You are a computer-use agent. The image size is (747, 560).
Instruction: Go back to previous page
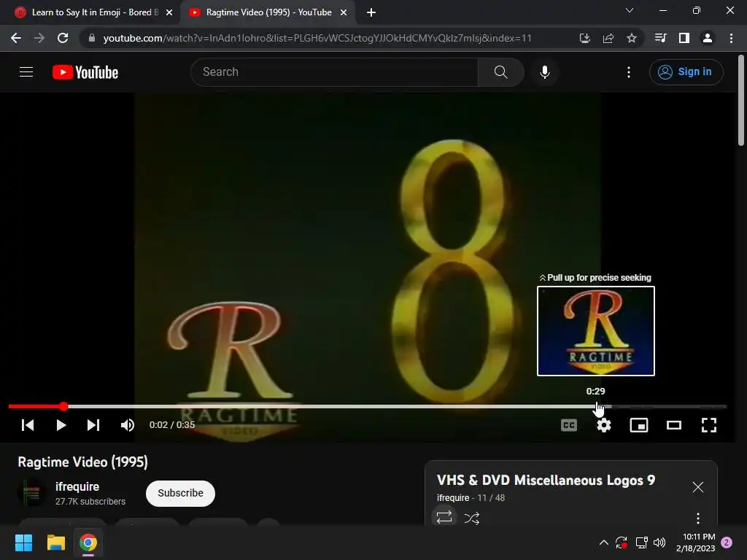16,38
